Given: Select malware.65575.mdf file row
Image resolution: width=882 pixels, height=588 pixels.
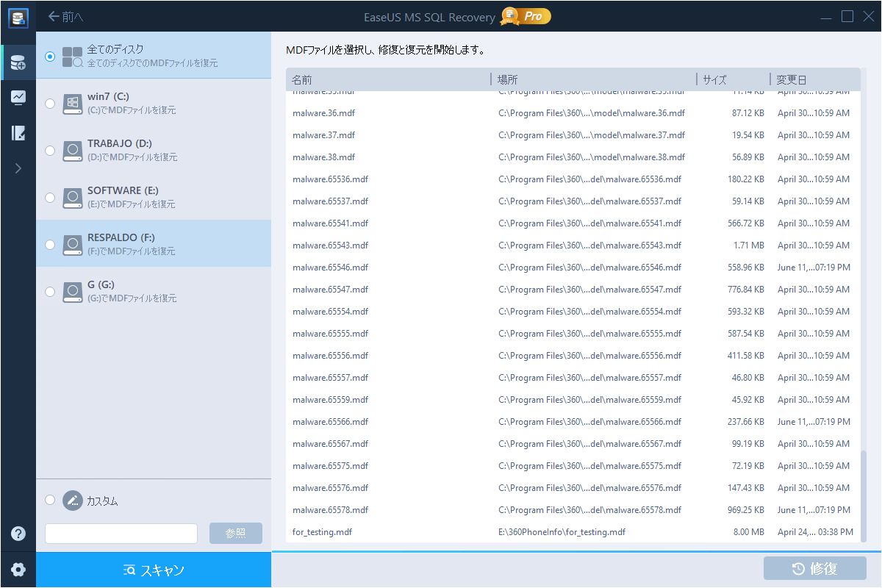Looking at the screenshot, I should tap(573, 466).
